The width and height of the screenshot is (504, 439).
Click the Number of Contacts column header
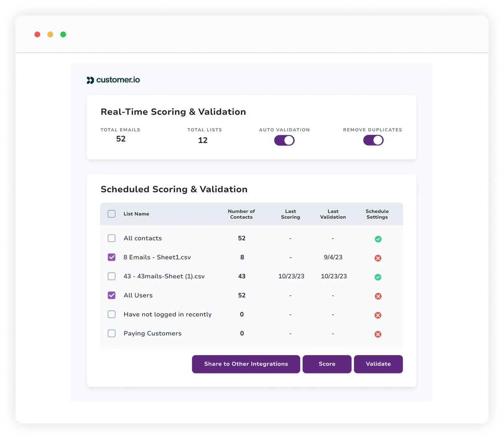(241, 214)
